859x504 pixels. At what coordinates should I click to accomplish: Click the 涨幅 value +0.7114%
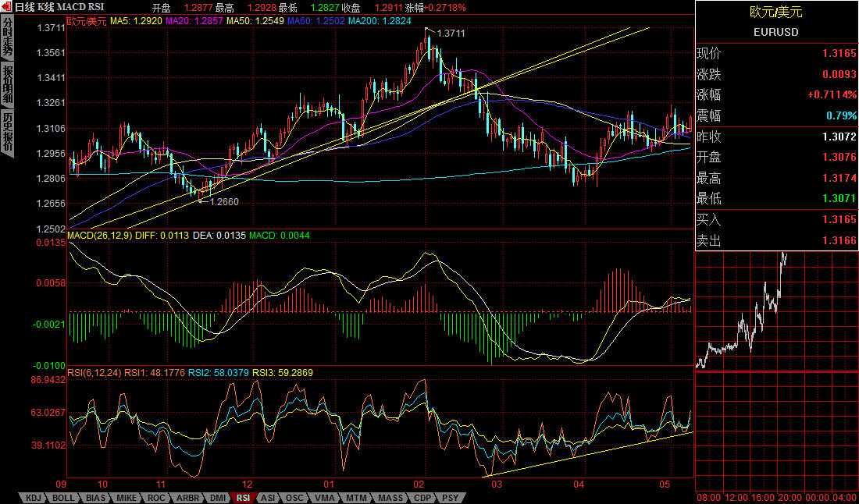click(x=832, y=94)
